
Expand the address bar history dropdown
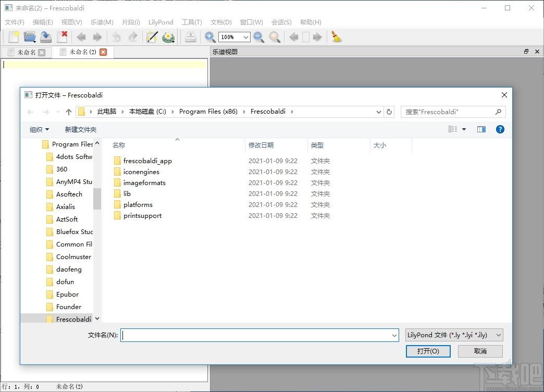[378, 112]
